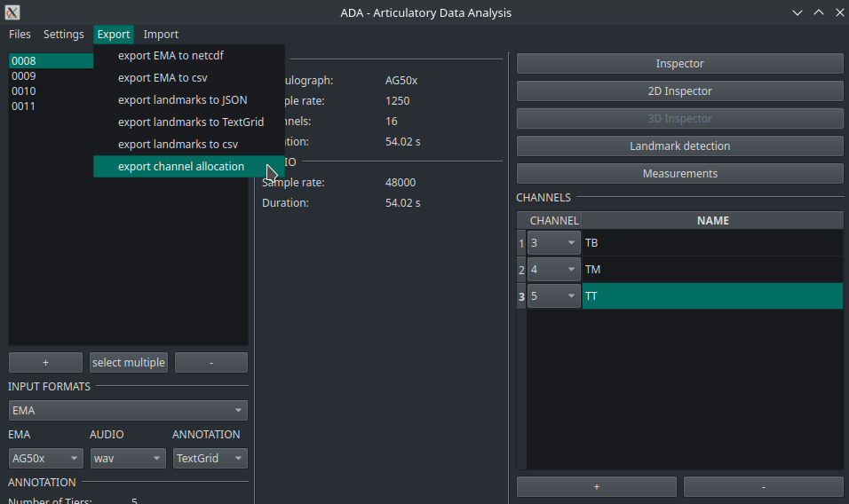Open the wav audio format dropdown

pos(128,459)
